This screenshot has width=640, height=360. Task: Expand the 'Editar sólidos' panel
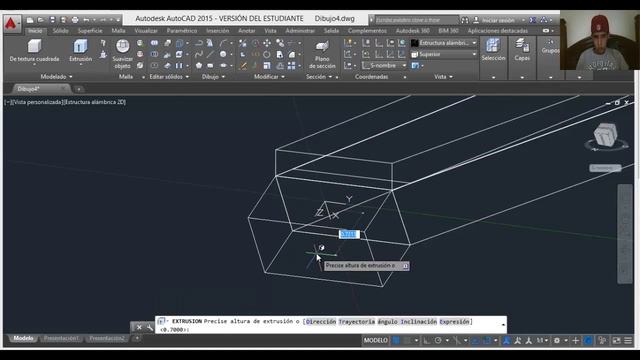(169, 76)
